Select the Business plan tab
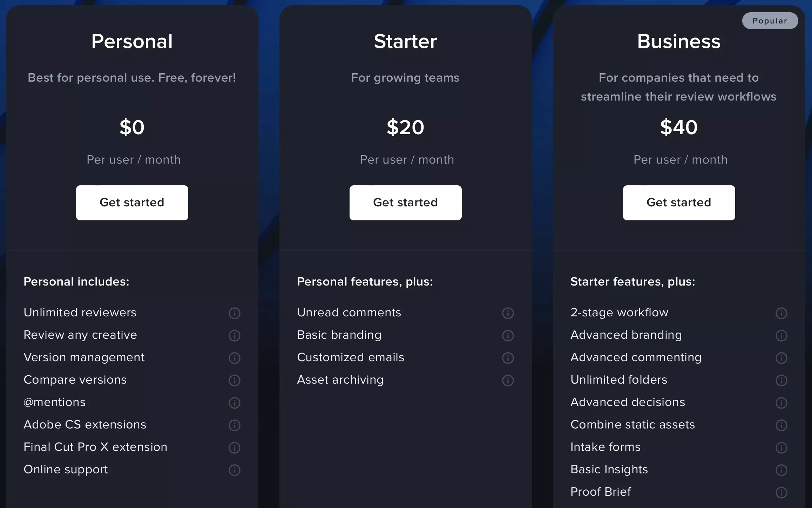The image size is (812, 508). [x=678, y=40]
